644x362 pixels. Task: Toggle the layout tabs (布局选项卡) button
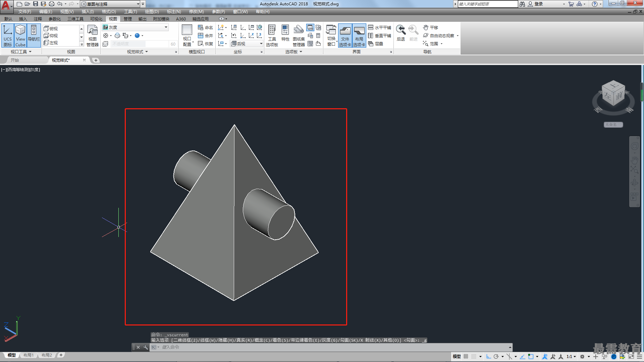tap(359, 36)
